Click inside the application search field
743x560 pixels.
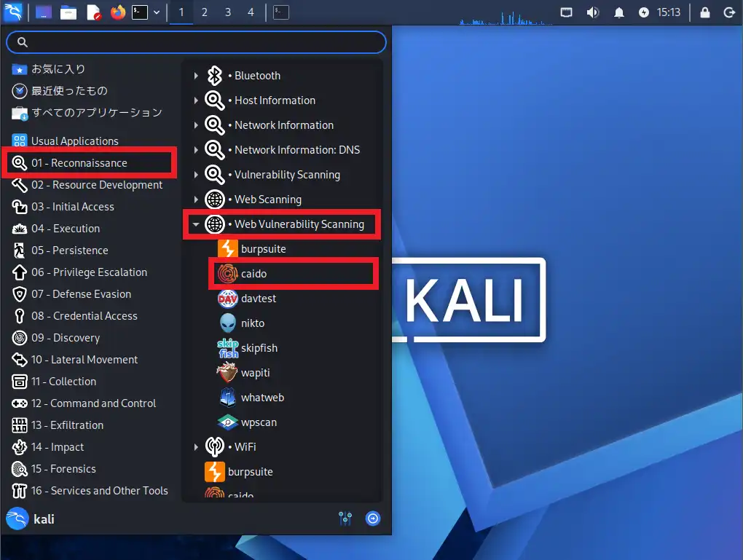(x=195, y=42)
